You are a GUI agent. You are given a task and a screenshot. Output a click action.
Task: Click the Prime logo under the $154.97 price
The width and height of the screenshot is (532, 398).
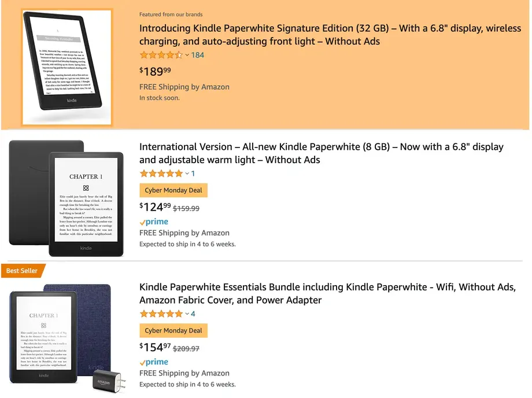[x=154, y=362]
